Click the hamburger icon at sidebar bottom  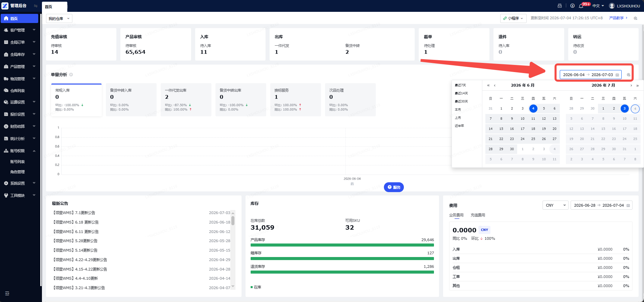click(7, 294)
